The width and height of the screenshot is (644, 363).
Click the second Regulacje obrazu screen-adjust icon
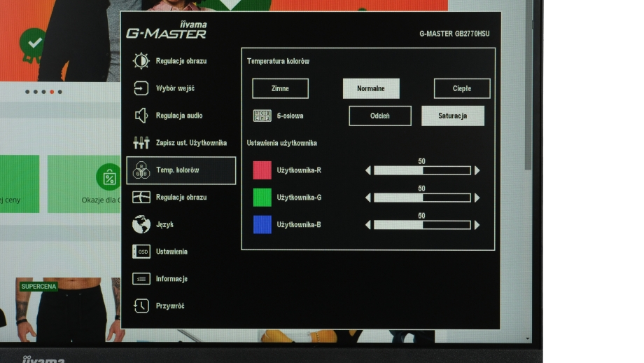(141, 198)
